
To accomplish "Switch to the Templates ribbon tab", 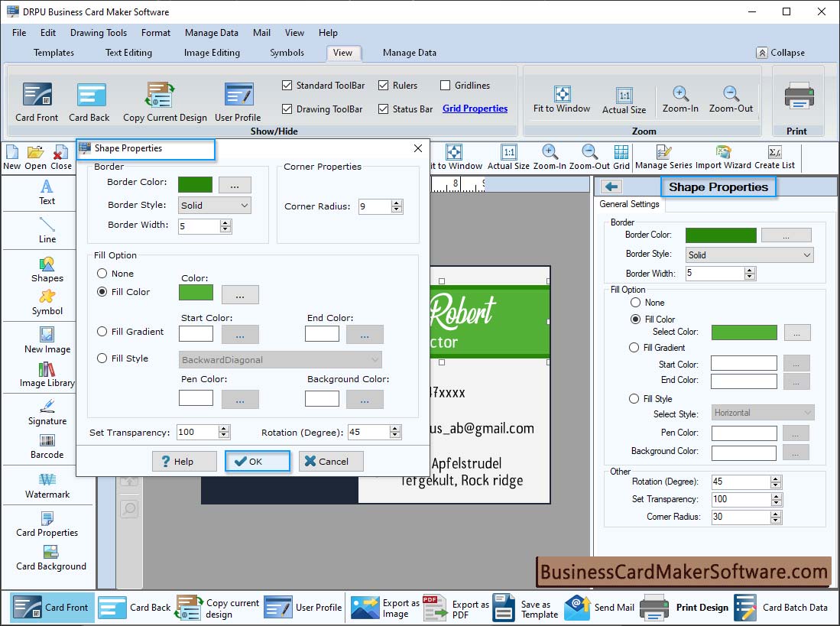I will pos(54,53).
